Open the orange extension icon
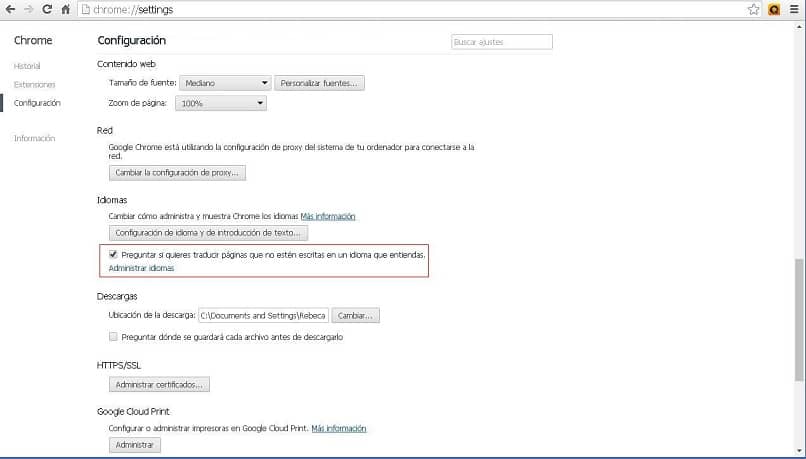This screenshot has height=459, width=806. (774, 9)
